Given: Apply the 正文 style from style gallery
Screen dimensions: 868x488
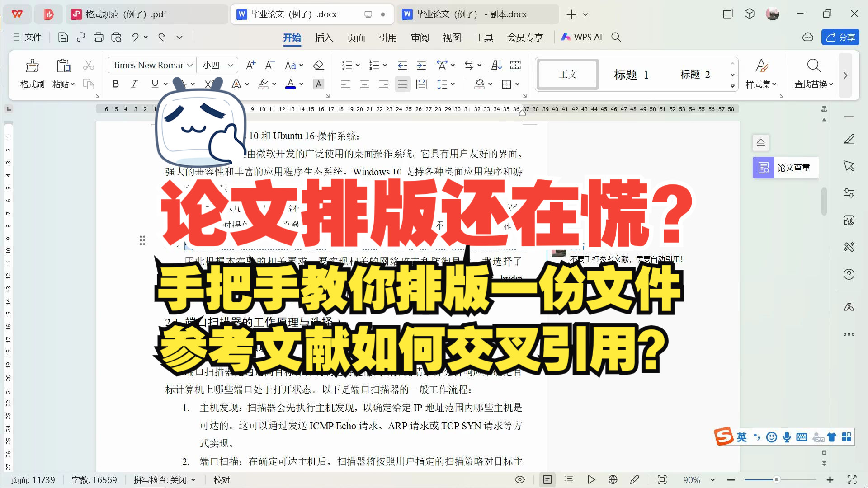Looking at the screenshot, I should tap(567, 74).
